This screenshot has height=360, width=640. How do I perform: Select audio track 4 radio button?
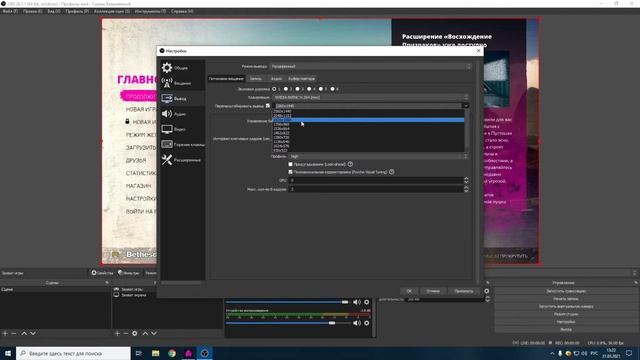point(309,89)
